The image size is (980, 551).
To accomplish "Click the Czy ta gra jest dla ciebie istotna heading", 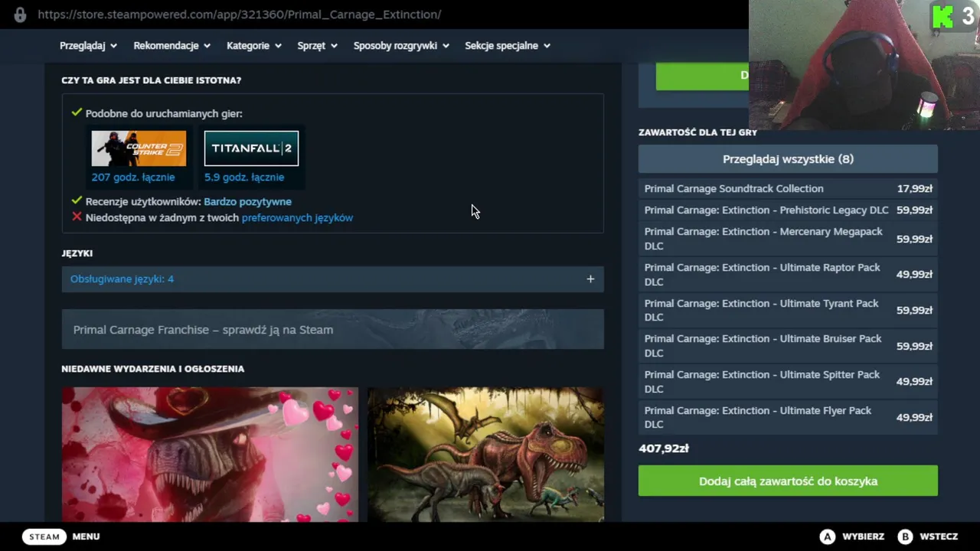I will [x=152, y=80].
